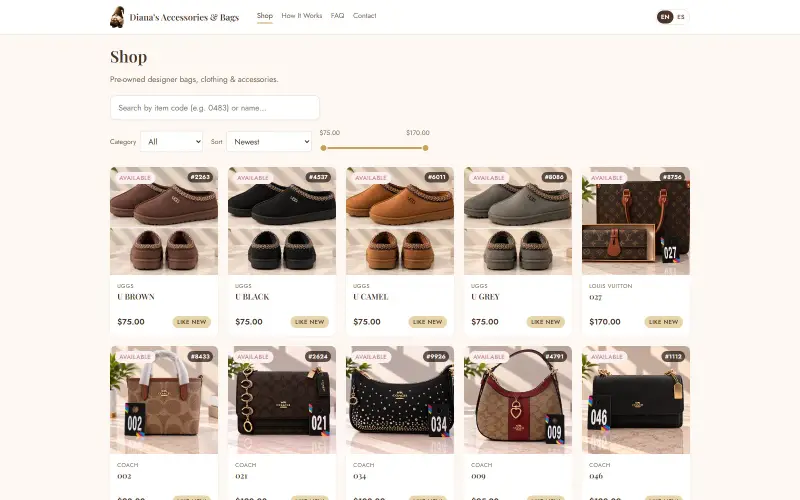This screenshot has width=800, height=500.
Task: Click the Like New badge on U BLACK
Action: [x=310, y=322]
